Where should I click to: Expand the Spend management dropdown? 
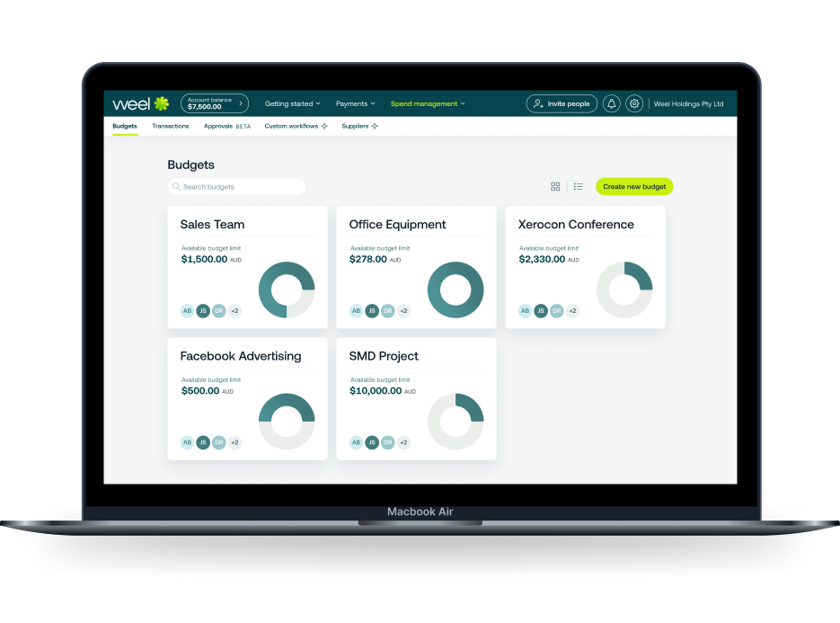coord(428,104)
